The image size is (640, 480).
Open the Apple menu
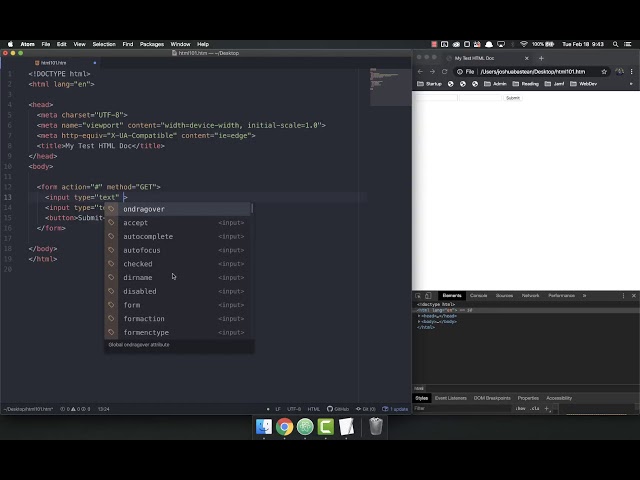[x=10, y=44]
